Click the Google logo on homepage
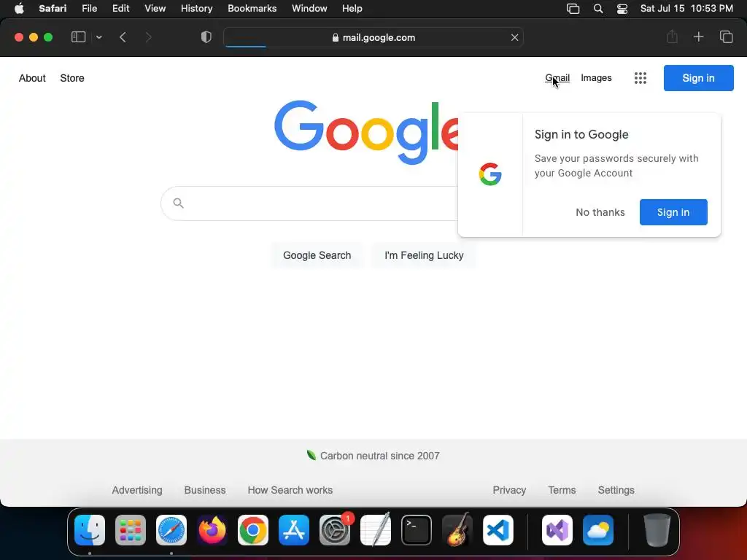747x560 pixels. pos(366,132)
